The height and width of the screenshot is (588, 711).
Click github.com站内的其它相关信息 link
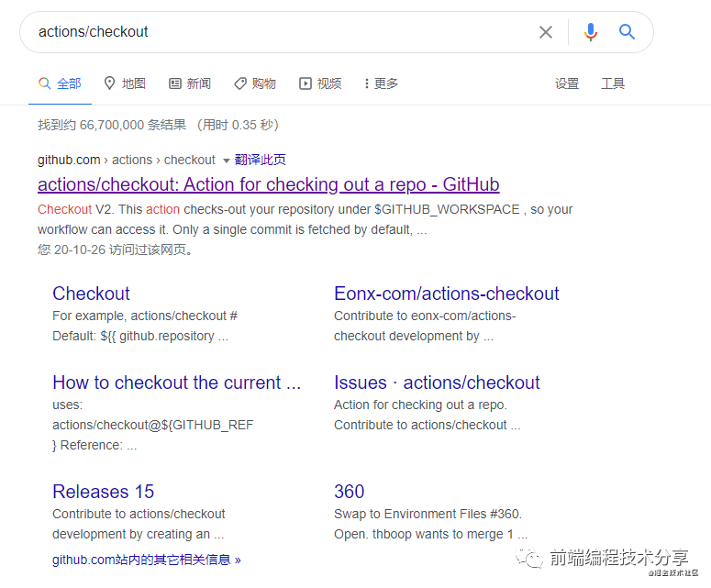point(147,560)
